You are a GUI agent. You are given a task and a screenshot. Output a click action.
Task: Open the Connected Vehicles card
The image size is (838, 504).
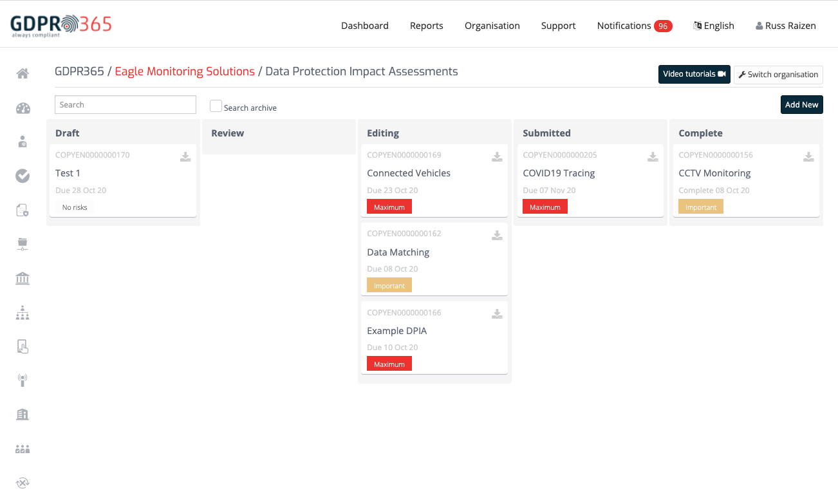434,181
